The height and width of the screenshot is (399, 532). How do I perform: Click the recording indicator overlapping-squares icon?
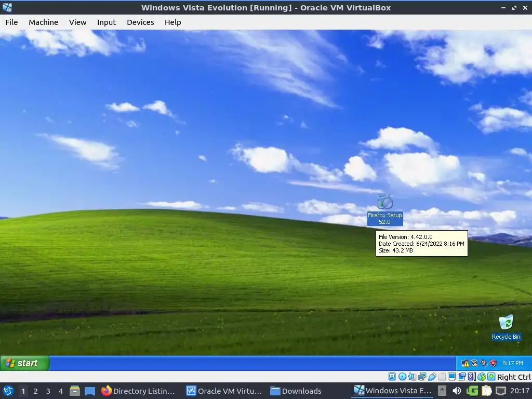tap(461, 376)
